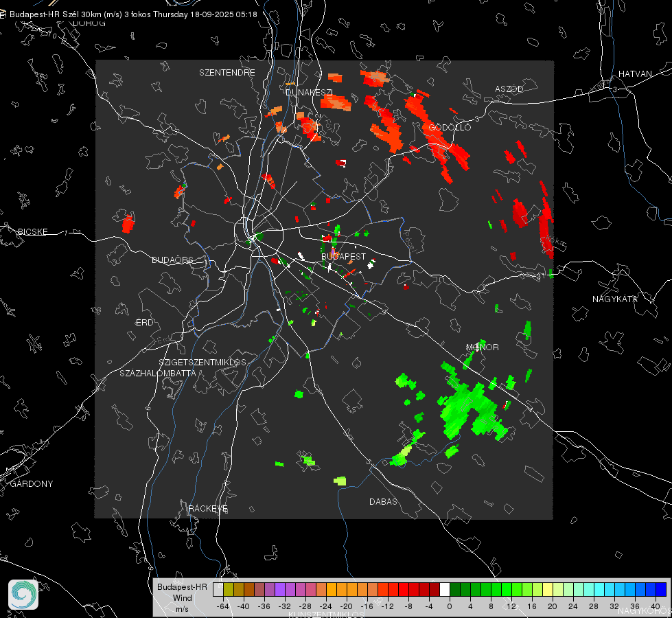The height and width of the screenshot is (618, 672).
Task: Click the '28' legend scale value
Action: (594, 606)
